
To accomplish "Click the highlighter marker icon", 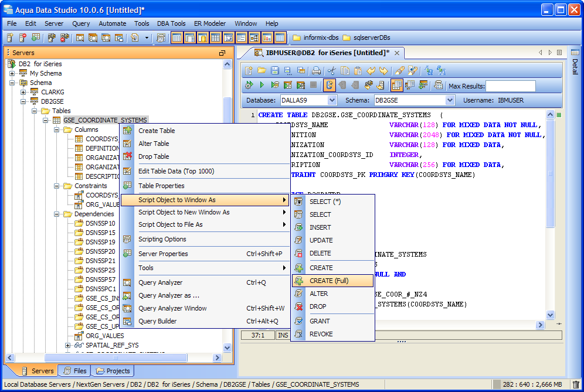I will (400, 70).
